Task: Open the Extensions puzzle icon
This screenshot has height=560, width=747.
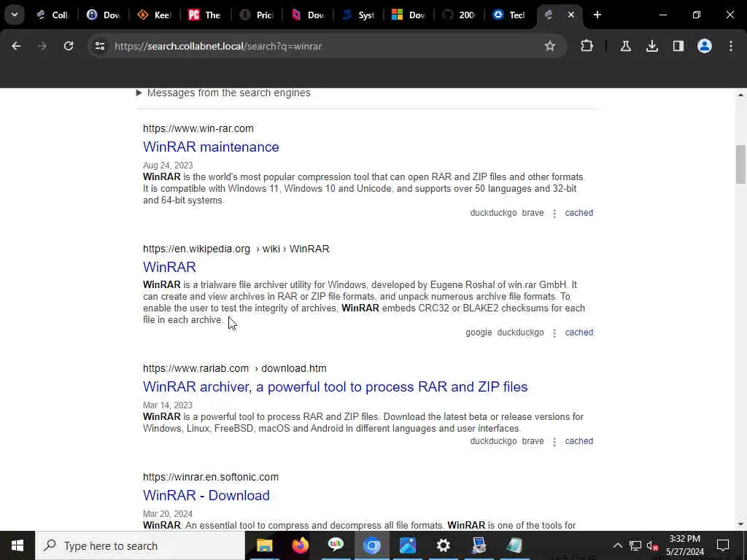Action: [587, 46]
